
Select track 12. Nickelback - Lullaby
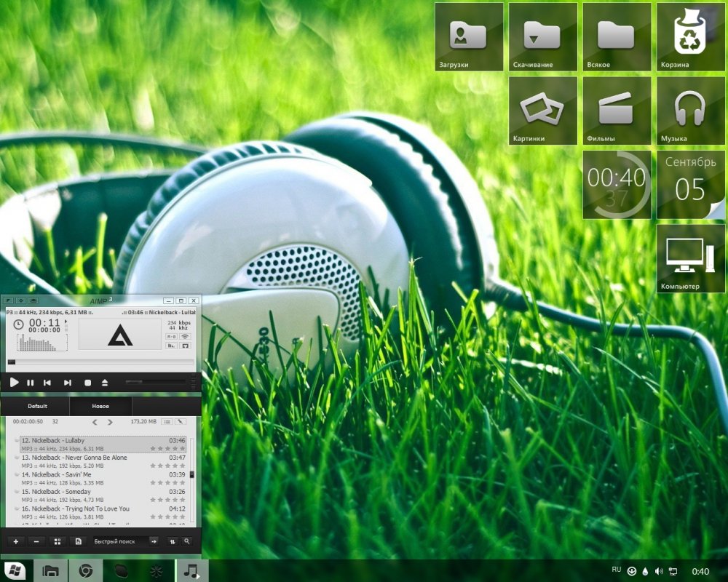tap(103, 445)
